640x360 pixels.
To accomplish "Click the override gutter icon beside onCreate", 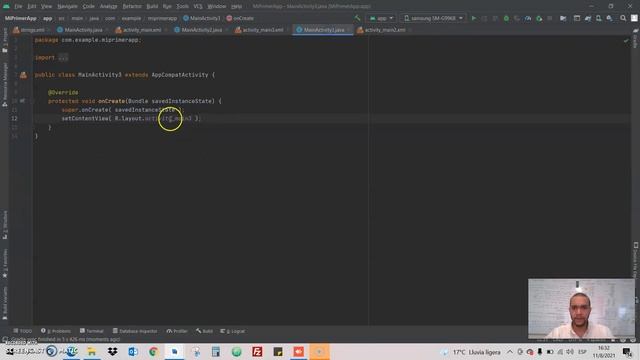I will (22, 100).
